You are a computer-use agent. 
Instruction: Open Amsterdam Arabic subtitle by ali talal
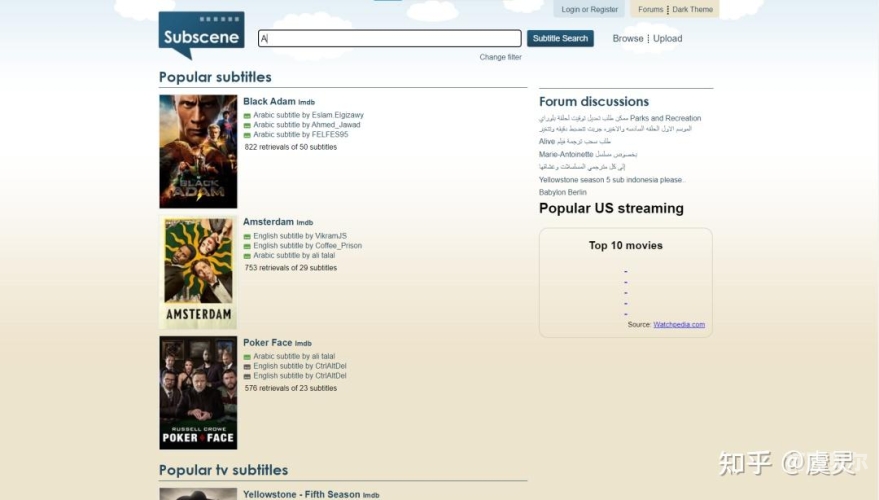click(x=294, y=255)
